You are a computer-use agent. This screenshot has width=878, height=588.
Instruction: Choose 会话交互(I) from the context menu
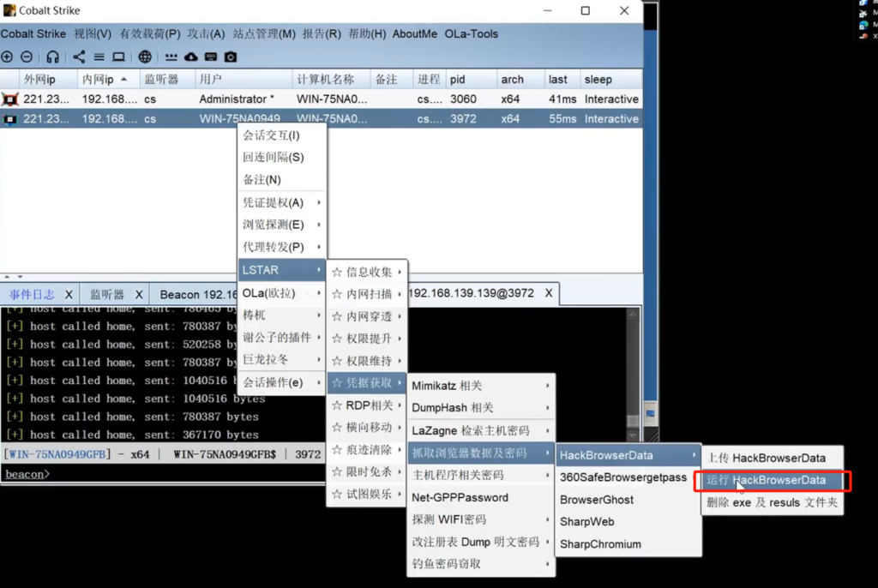281,135
